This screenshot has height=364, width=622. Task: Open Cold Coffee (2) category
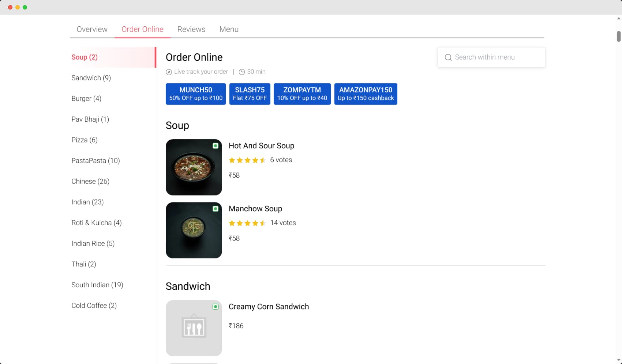tap(94, 306)
